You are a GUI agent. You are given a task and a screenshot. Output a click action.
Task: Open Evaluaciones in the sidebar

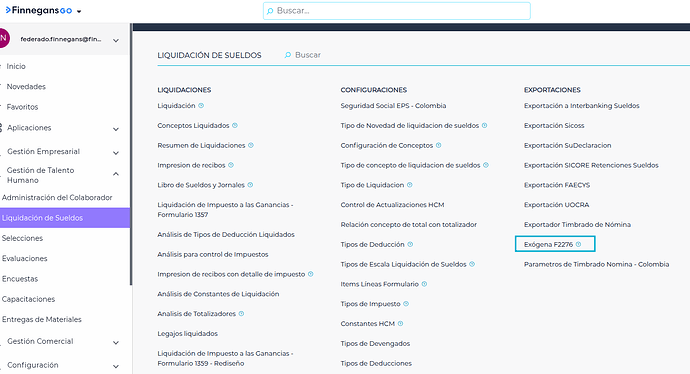[x=25, y=258]
